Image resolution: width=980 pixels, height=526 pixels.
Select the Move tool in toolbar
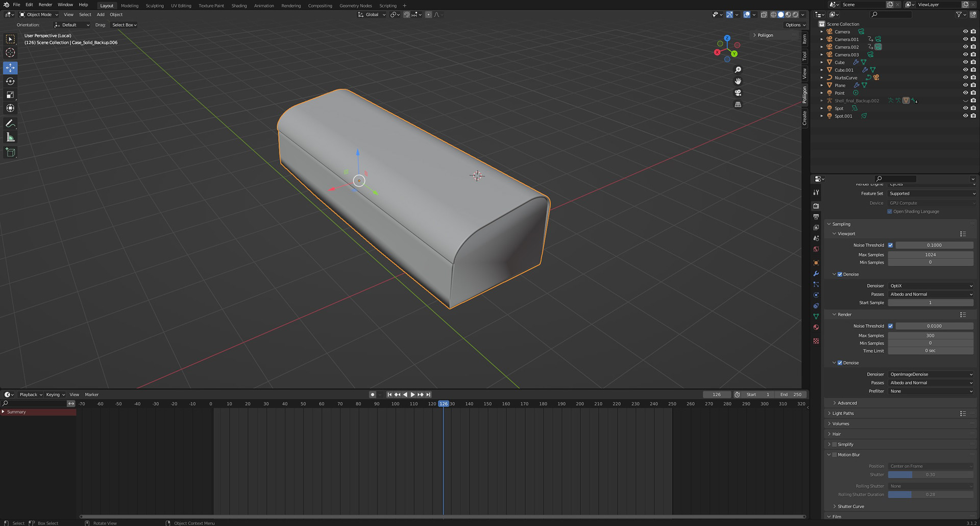click(10, 68)
